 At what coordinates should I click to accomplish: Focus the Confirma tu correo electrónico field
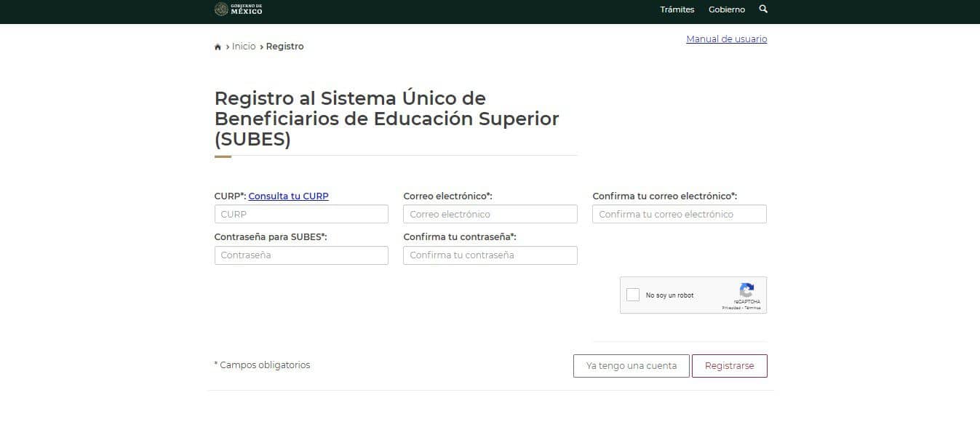[x=680, y=214]
